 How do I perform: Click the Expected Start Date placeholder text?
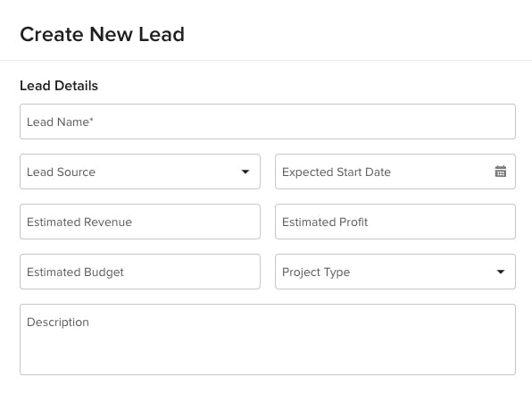[337, 172]
